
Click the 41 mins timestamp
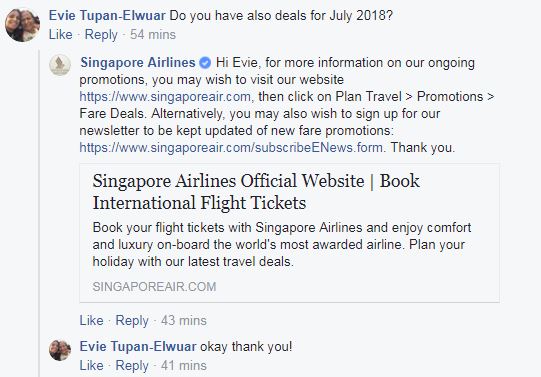point(184,365)
